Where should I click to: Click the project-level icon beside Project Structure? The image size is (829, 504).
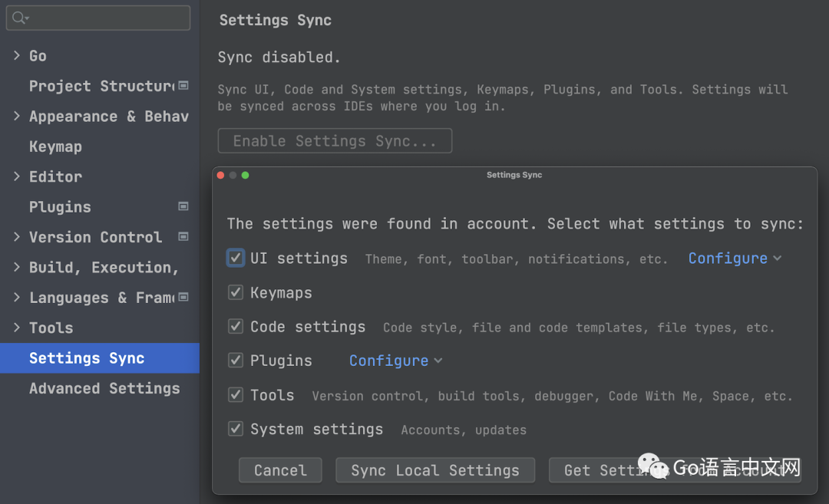click(x=183, y=86)
